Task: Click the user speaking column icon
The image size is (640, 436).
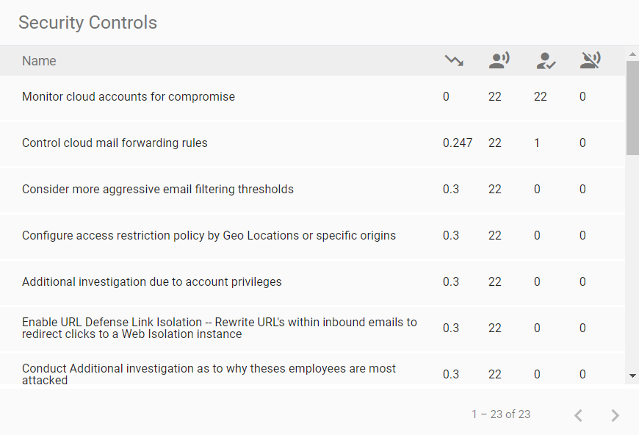Action: point(499,60)
